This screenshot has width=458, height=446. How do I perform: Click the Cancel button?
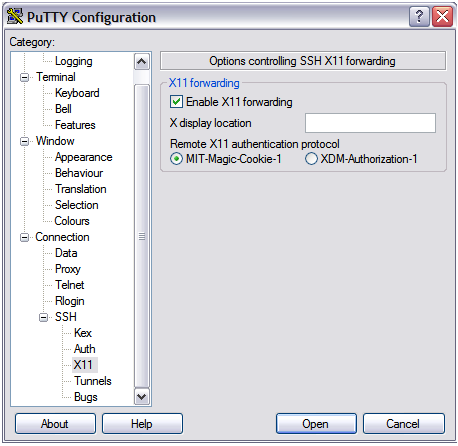(x=404, y=424)
